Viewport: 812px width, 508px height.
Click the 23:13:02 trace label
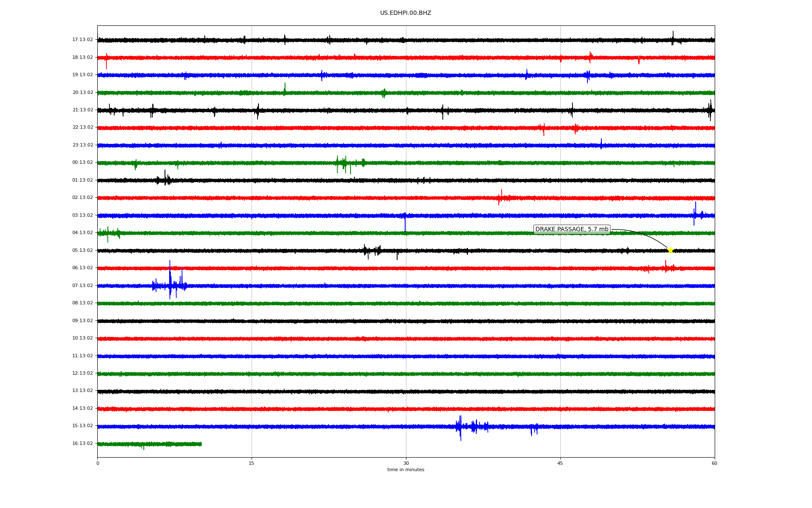click(82, 145)
